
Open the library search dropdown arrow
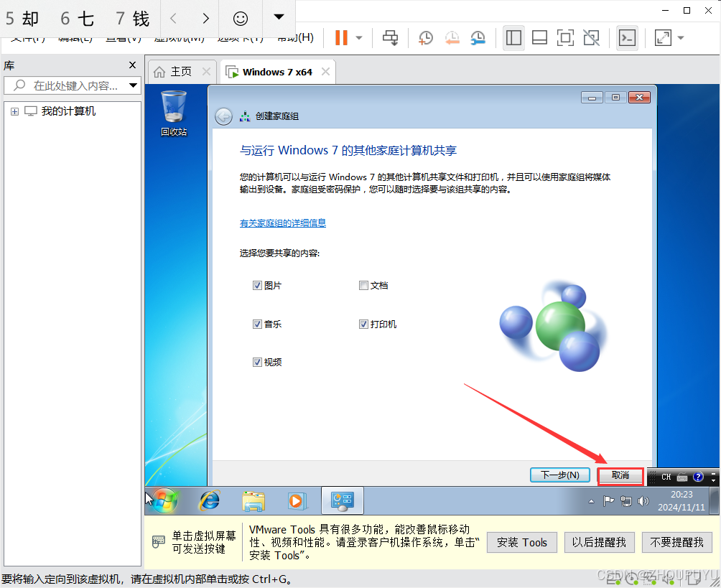click(x=134, y=85)
